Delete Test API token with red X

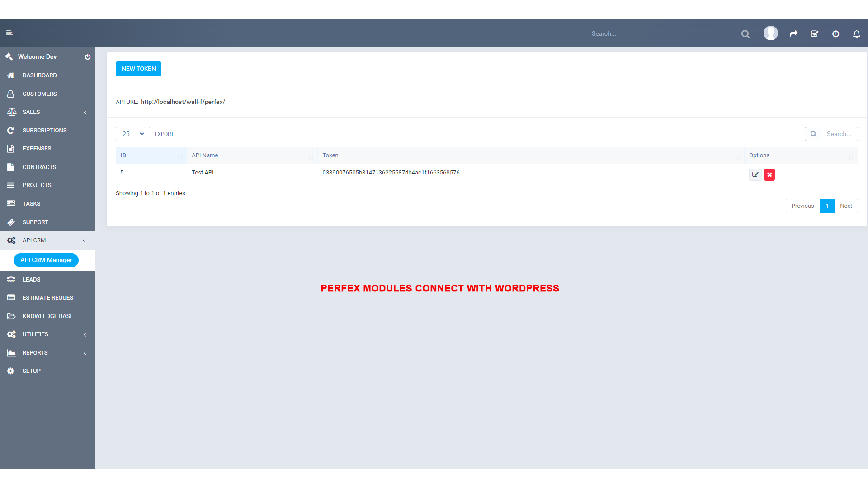(x=769, y=174)
